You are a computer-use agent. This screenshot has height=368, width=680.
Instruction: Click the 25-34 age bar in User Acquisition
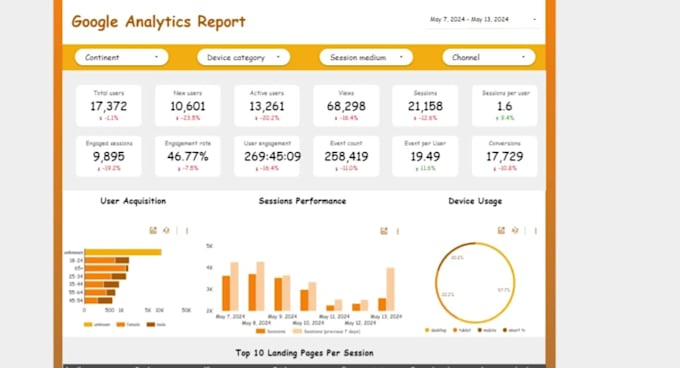tap(105, 276)
